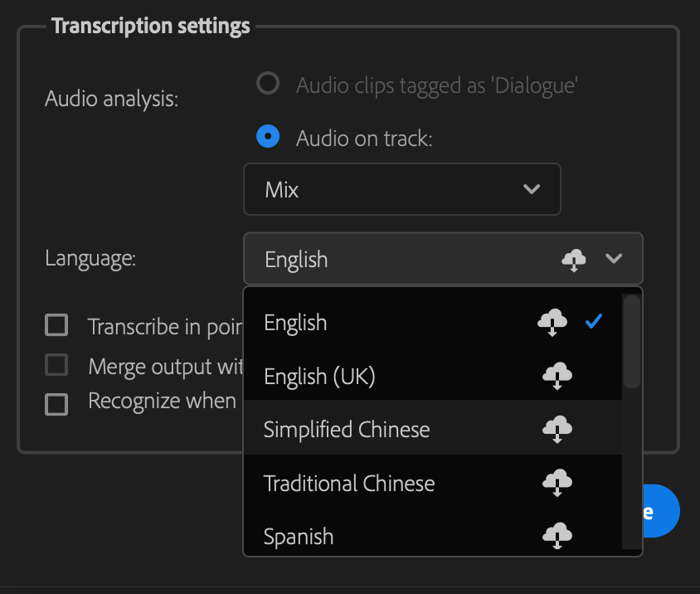Download the Simplified Chinese language pack

(x=557, y=430)
